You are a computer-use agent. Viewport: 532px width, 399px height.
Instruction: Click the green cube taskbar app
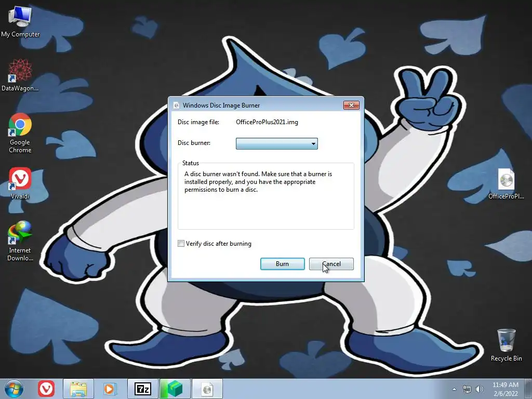175,389
